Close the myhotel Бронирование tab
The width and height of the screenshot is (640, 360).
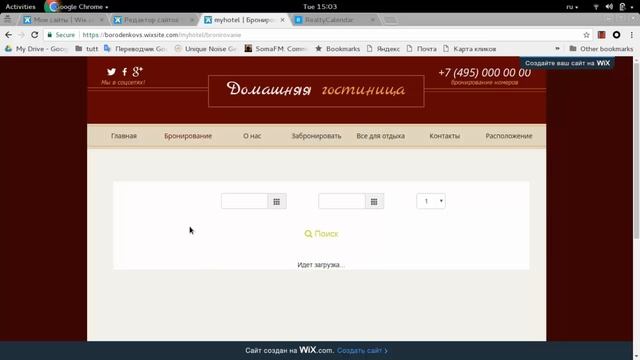point(282,20)
